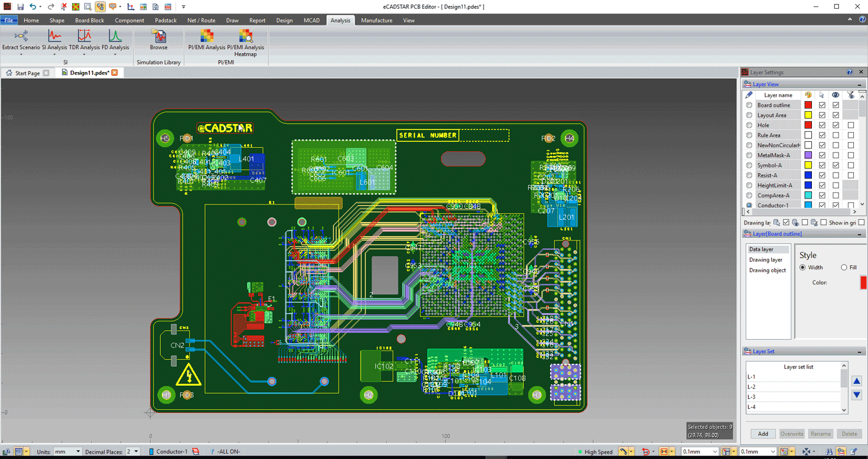Expand the FD Analysis dropdown arrow
The image size is (868, 459).
click(115, 55)
